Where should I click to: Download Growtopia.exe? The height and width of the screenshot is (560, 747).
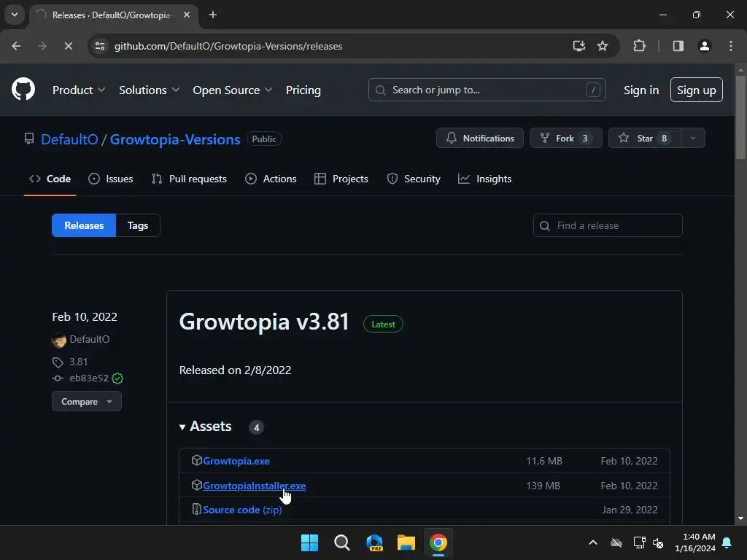pyautogui.click(x=236, y=461)
